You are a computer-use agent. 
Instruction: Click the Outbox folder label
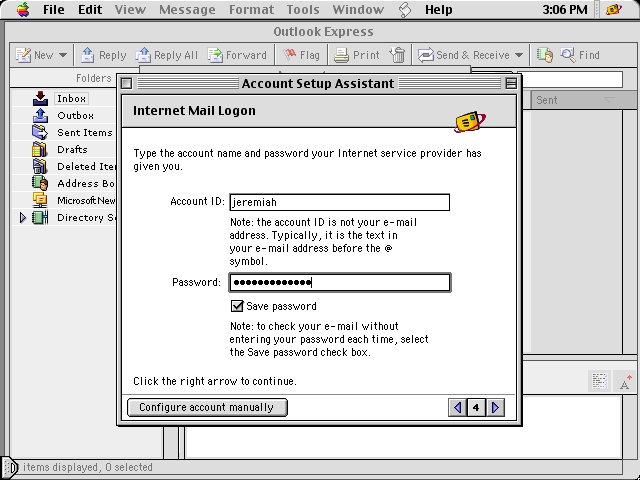point(76,116)
